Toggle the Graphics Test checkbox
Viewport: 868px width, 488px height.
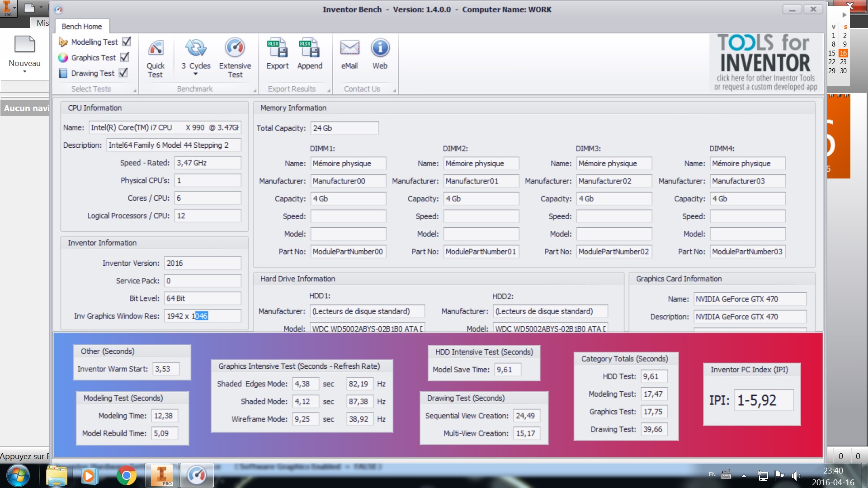125,57
